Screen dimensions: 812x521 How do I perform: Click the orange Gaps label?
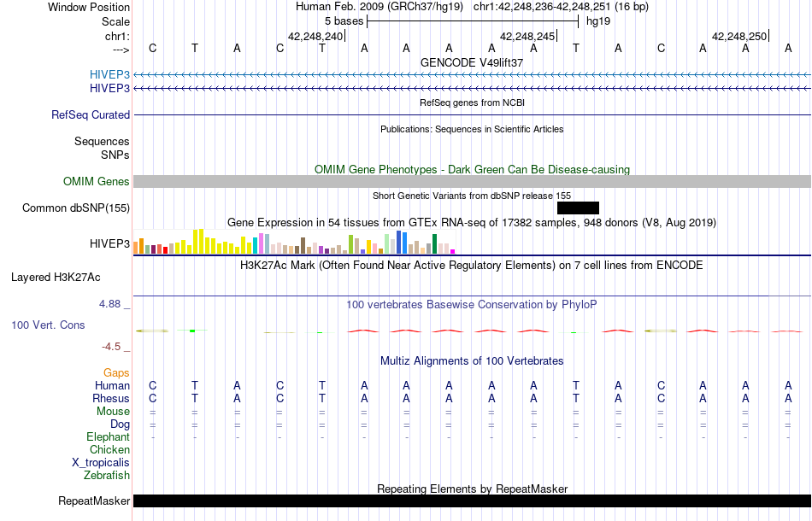[116, 373]
